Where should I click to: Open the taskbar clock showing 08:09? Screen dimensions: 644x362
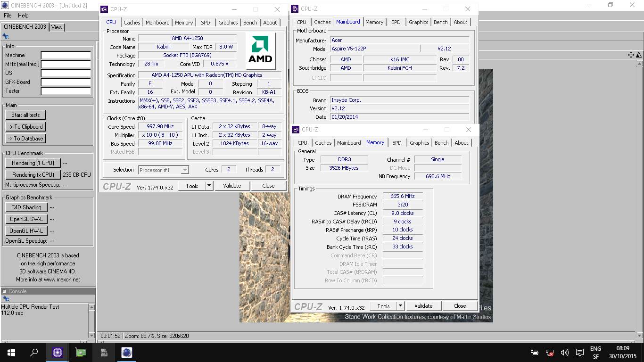click(623, 353)
